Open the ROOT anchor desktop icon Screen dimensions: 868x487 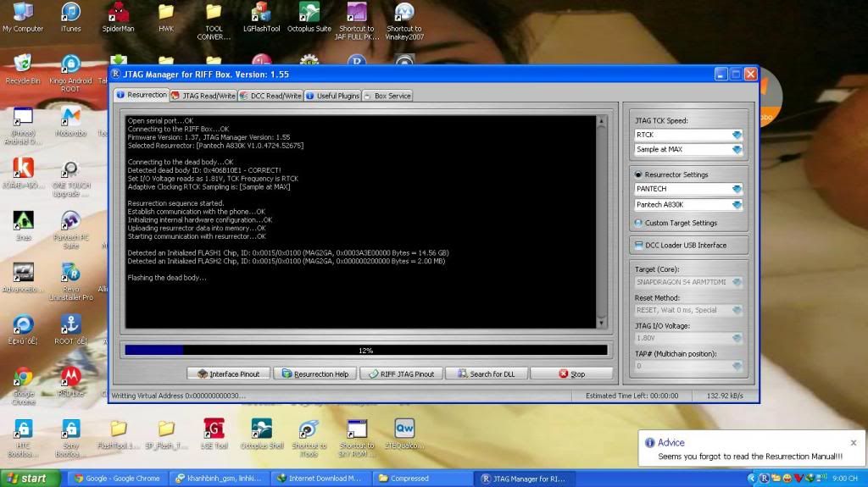[70, 329]
